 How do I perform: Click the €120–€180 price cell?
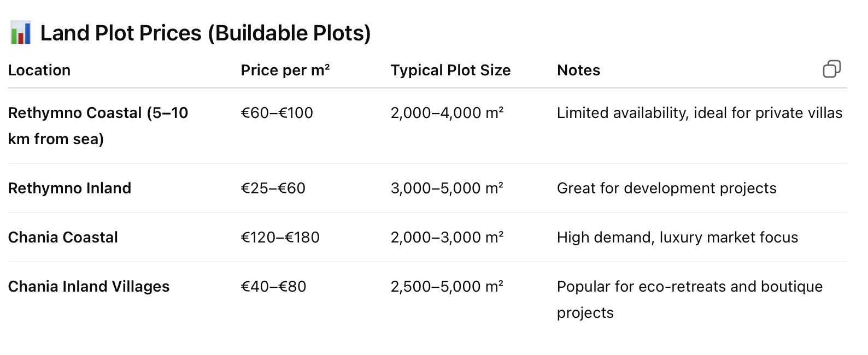point(280,238)
